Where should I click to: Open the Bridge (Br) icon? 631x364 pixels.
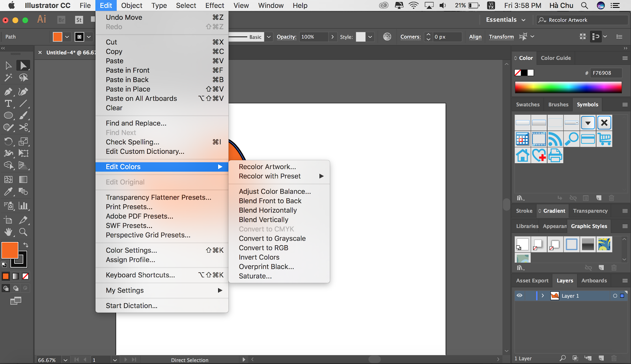pyautogui.click(x=61, y=20)
